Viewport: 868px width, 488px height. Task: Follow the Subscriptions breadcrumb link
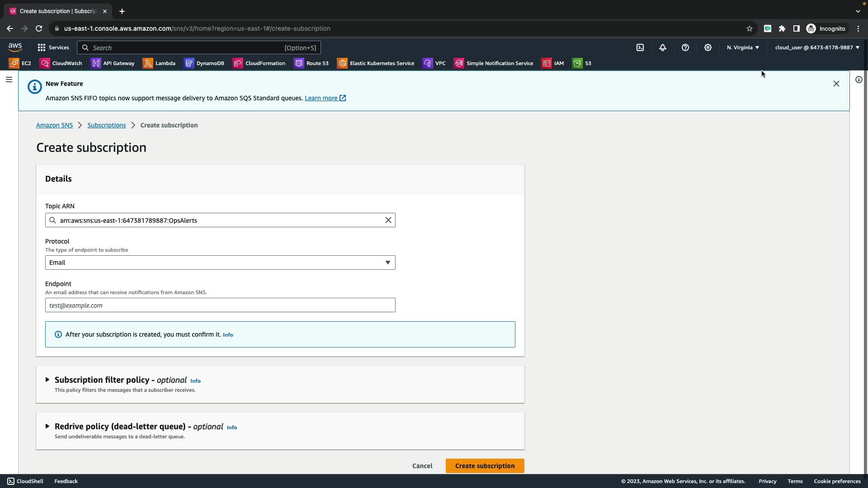[x=106, y=125]
